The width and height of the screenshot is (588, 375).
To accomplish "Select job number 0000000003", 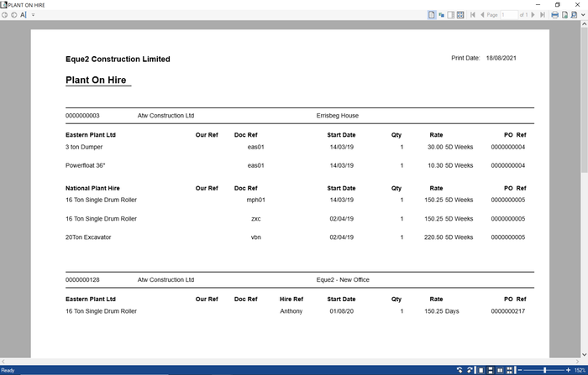I will coord(82,116).
